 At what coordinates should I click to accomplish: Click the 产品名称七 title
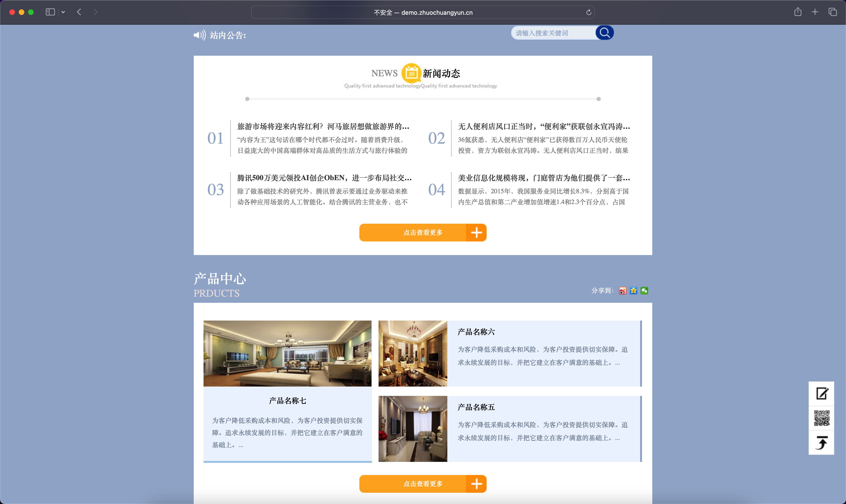point(287,401)
